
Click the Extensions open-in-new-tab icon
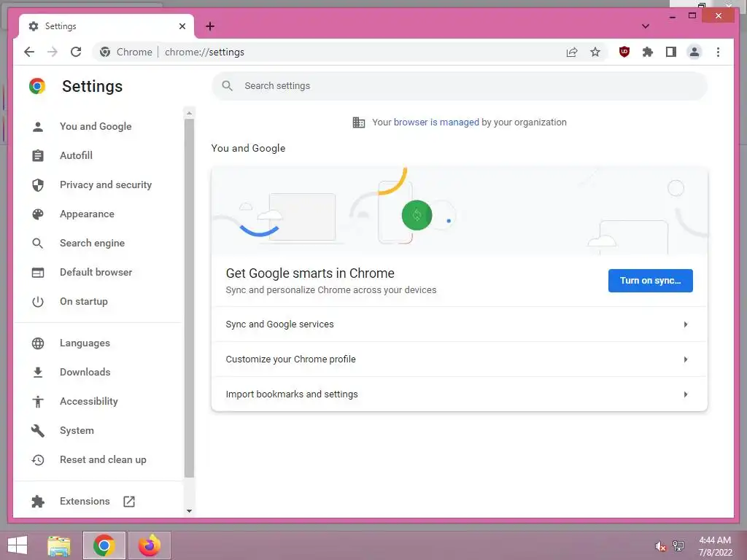(x=129, y=501)
